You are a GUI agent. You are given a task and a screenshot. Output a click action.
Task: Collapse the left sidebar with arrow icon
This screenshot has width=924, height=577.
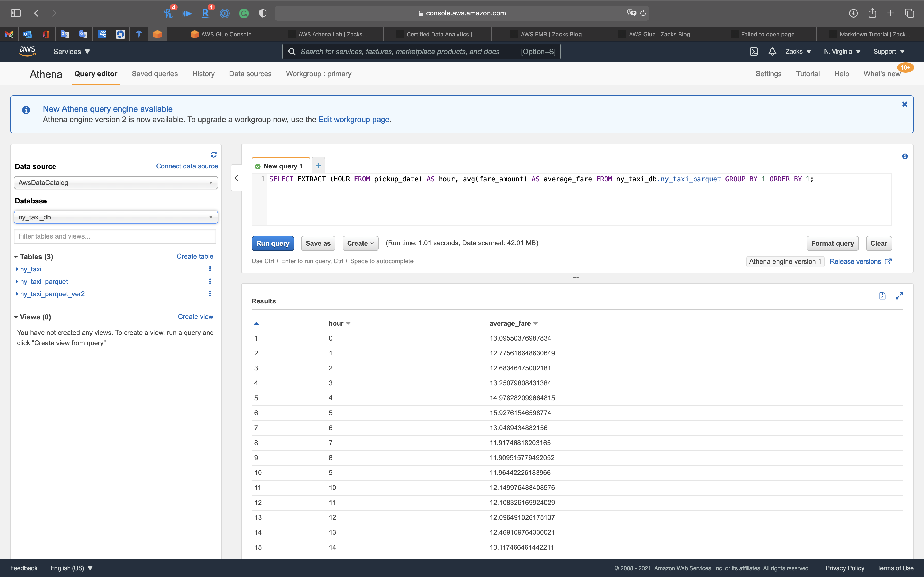pos(236,178)
